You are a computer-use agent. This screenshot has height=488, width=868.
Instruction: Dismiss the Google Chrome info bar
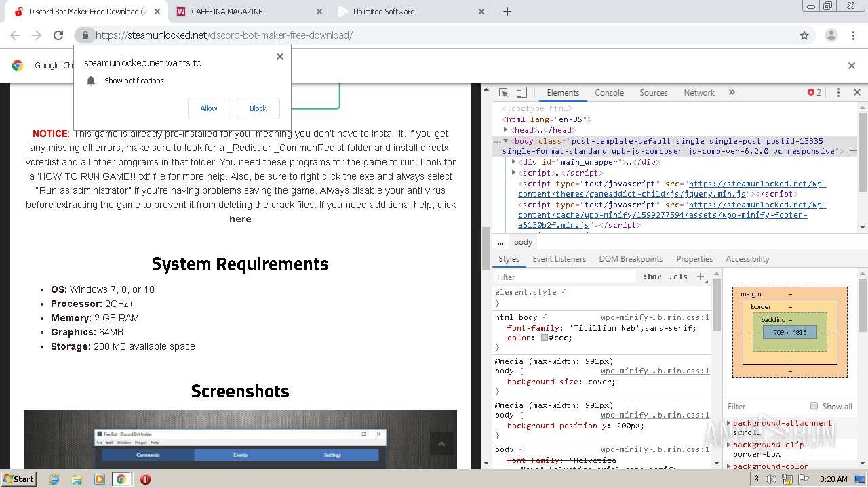click(852, 66)
